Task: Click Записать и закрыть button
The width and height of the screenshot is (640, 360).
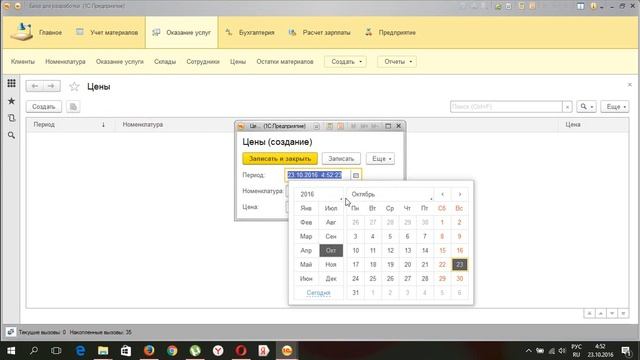Action: (x=280, y=158)
